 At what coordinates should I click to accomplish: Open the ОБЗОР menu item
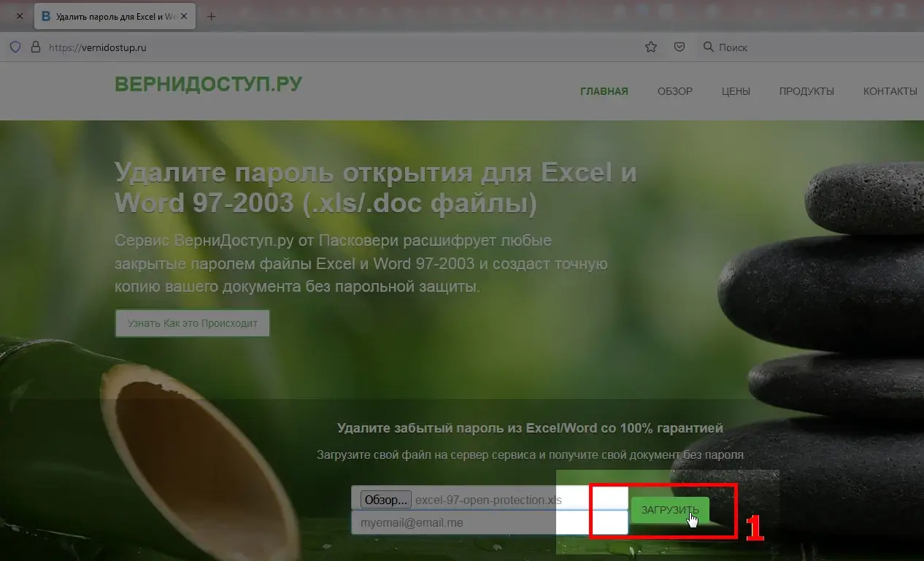[675, 91]
